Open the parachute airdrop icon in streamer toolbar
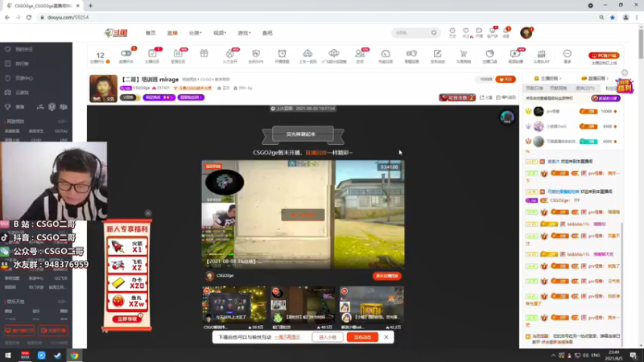This screenshot has height=362, width=644. point(334,53)
